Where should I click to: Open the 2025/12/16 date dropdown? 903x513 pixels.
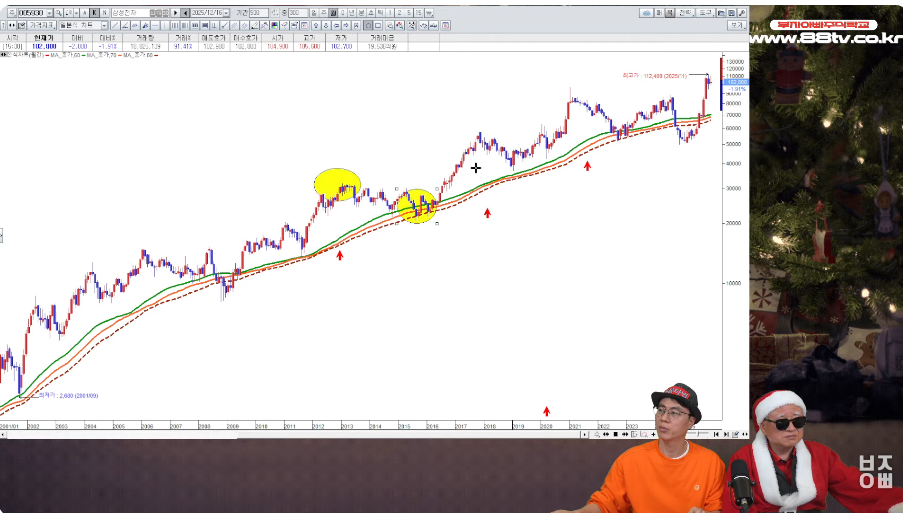(x=226, y=13)
